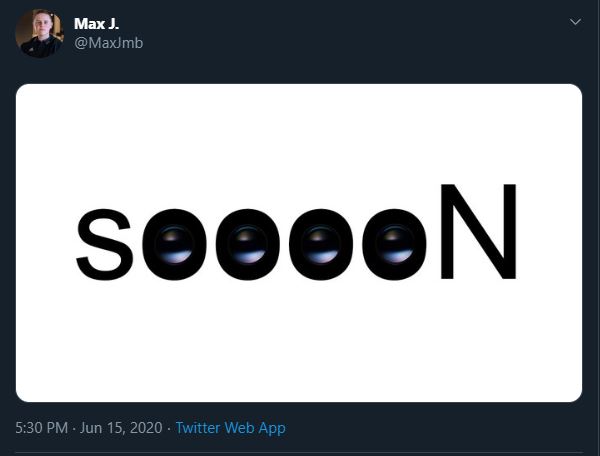Viewport: 600px width, 456px height.
Task: Click white image area left of letter S
Action: point(45,243)
